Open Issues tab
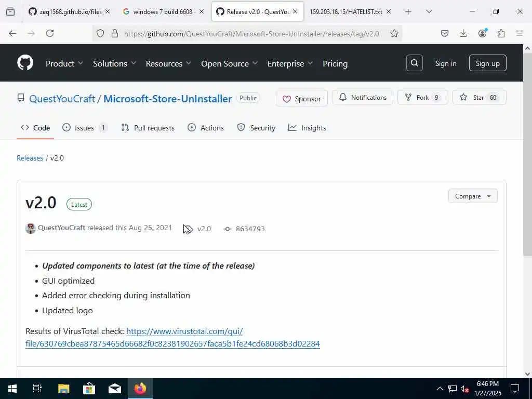The image size is (532, 399). pyautogui.click(x=85, y=128)
